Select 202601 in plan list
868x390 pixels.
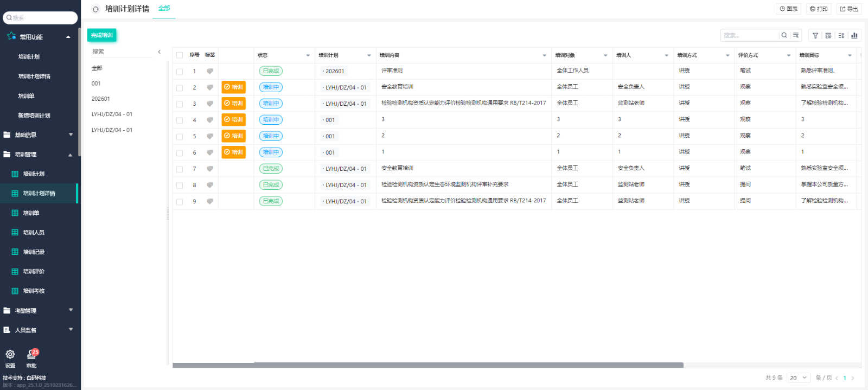pyautogui.click(x=101, y=99)
